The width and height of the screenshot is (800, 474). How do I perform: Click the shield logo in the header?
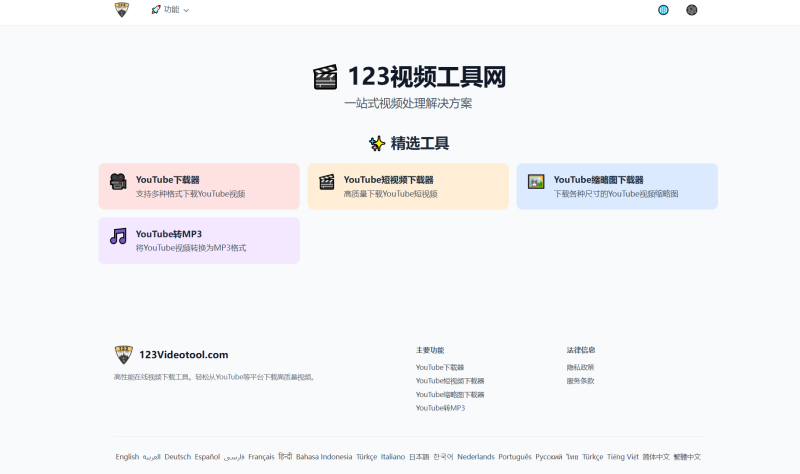click(121, 10)
